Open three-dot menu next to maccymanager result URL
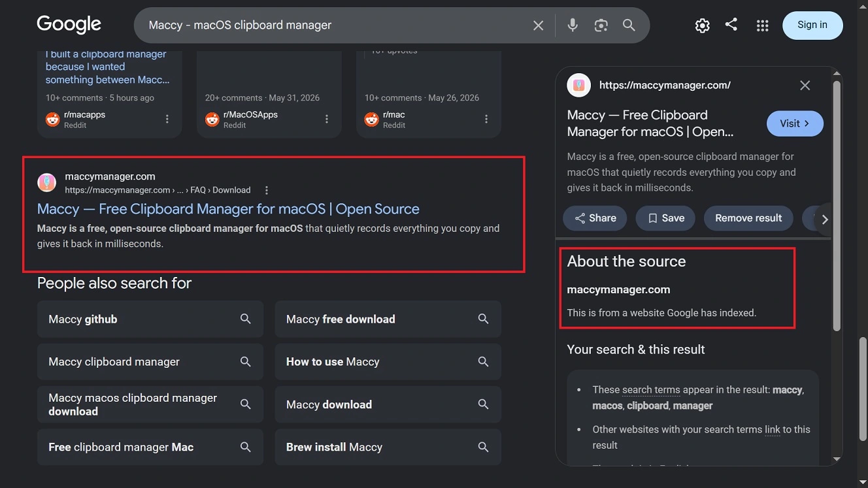This screenshot has width=868, height=488. point(266,190)
